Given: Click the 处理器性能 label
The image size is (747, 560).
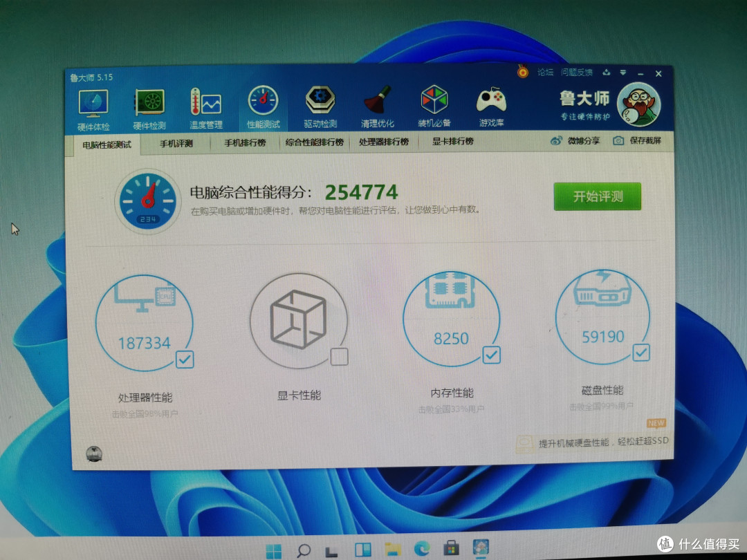Looking at the screenshot, I should coord(145,397).
